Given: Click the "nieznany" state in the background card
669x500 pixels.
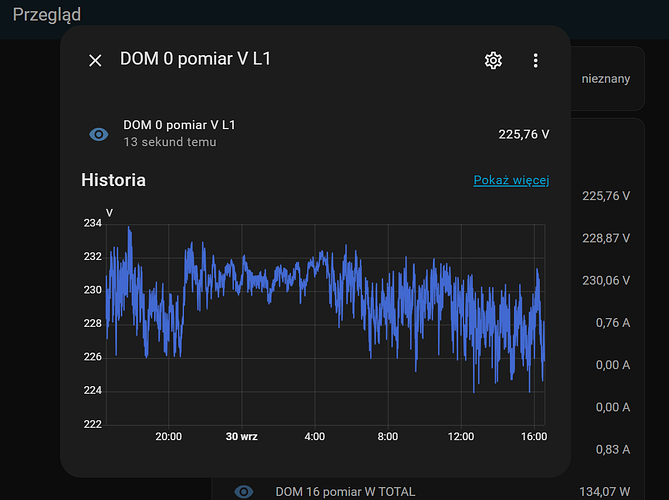Looking at the screenshot, I should 606,77.
